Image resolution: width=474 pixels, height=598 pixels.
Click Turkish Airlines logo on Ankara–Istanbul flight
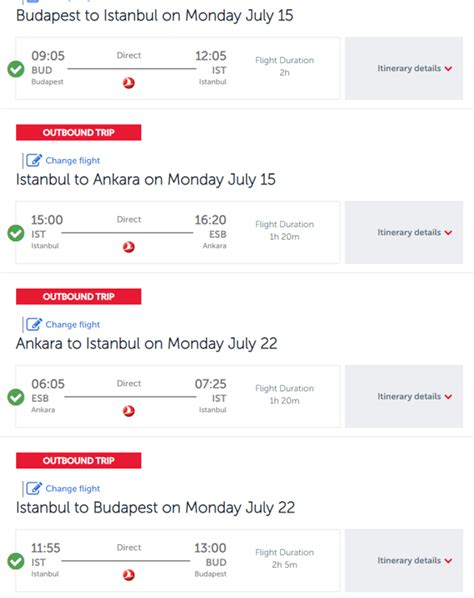pyautogui.click(x=129, y=411)
